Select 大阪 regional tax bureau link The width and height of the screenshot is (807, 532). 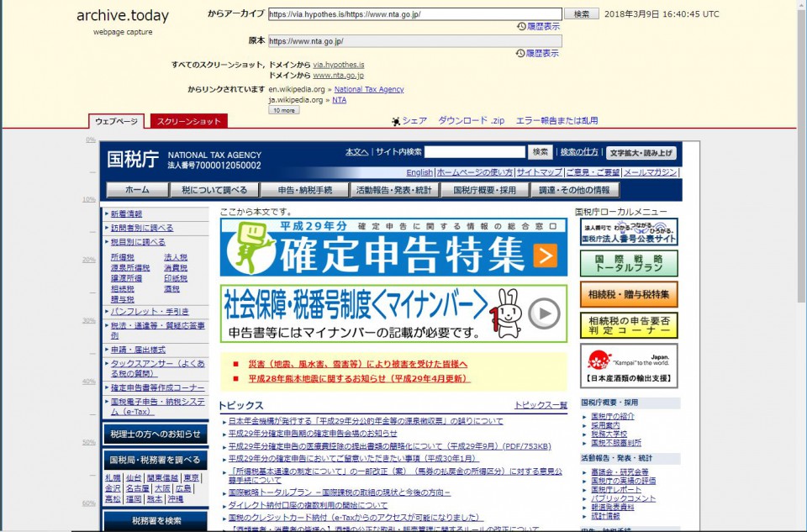[162, 488]
